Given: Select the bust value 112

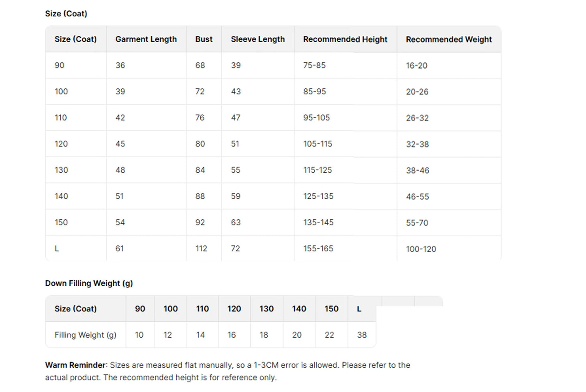Looking at the screenshot, I should 201,248.
